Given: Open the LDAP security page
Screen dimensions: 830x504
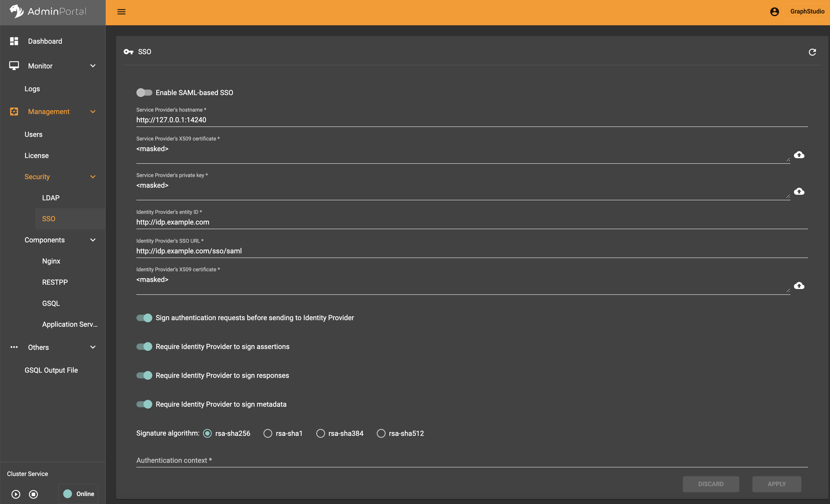Looking at the screenshot, I should click(51, 198).
